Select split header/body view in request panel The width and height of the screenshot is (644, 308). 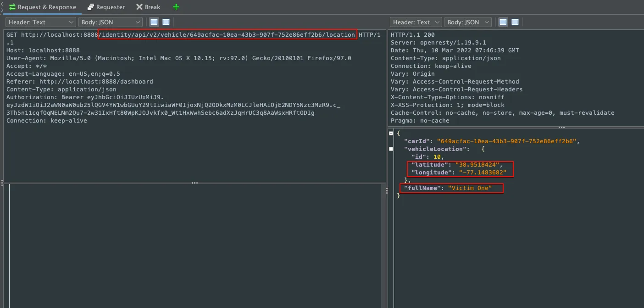[154, 22]
